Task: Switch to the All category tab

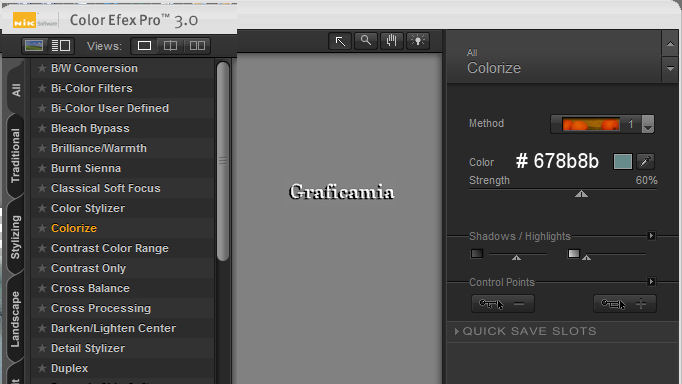Action: [16, 90]
